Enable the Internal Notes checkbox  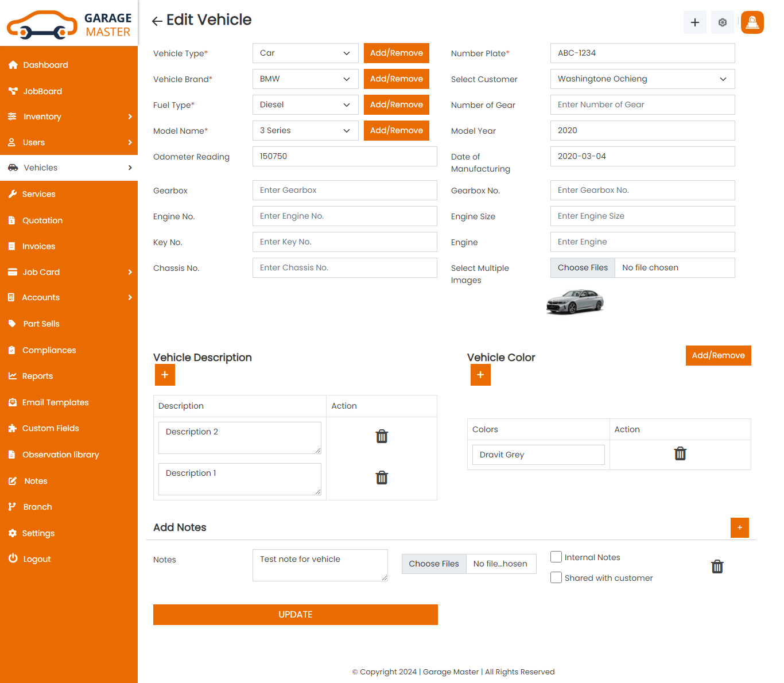click(556, 557)
